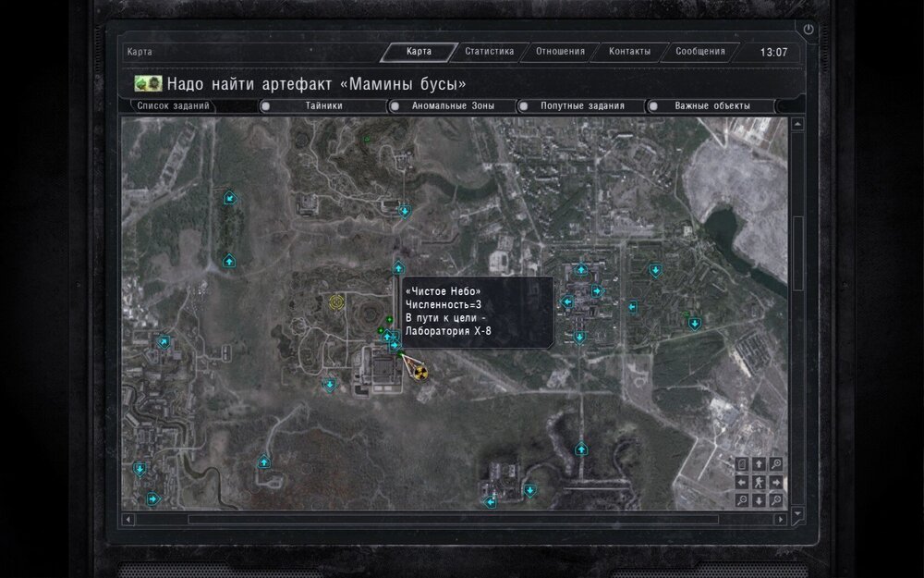Screen dimensions: 924x578
Task: Toggle the Тайники filter
Action: point(323,106)
